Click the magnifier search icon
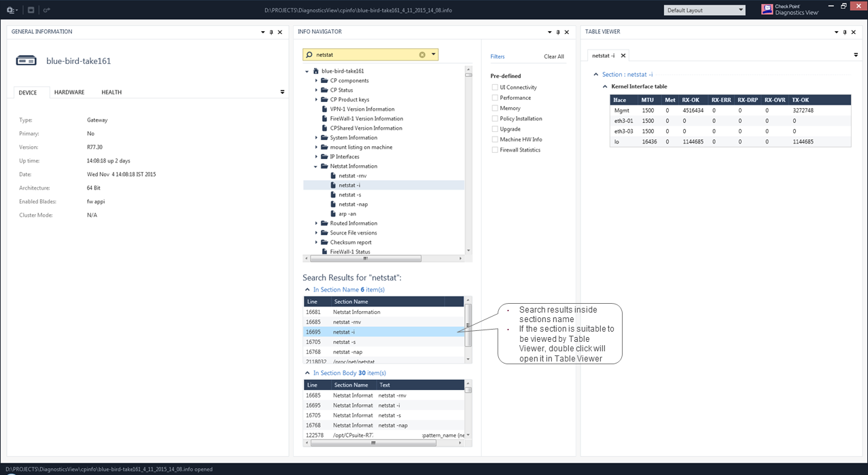Image resolution: width=868 pixels, height=475 pixels. click(309, 54)
